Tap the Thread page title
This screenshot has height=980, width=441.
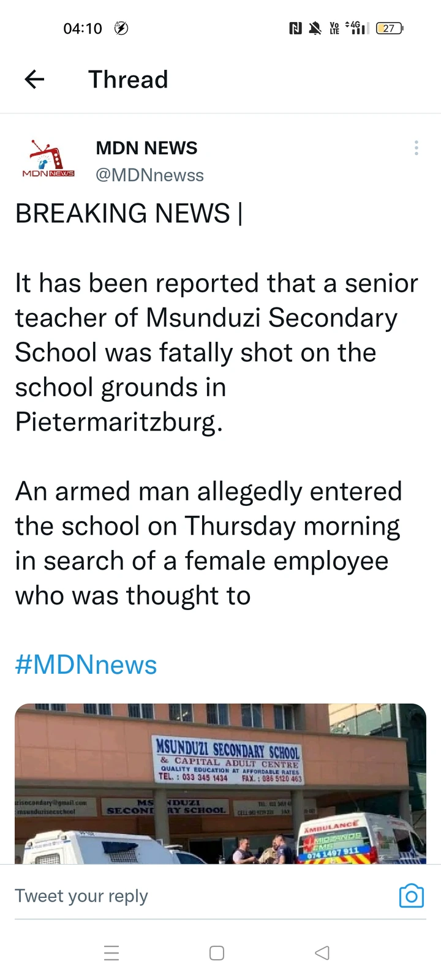click(128, 80)
